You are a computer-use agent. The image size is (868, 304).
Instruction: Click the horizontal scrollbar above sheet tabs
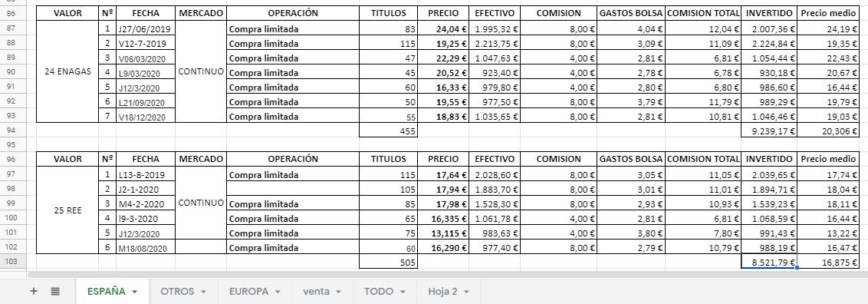(x=443, y=274)
